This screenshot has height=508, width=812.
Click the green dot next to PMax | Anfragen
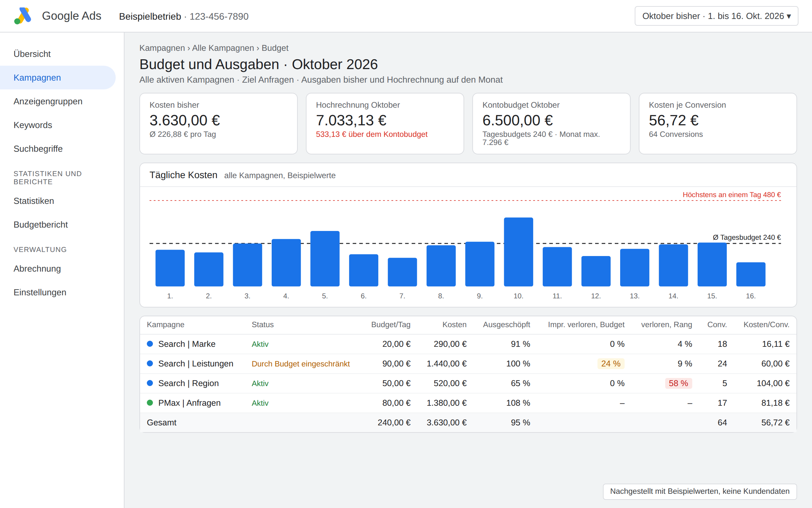(150, 403)
